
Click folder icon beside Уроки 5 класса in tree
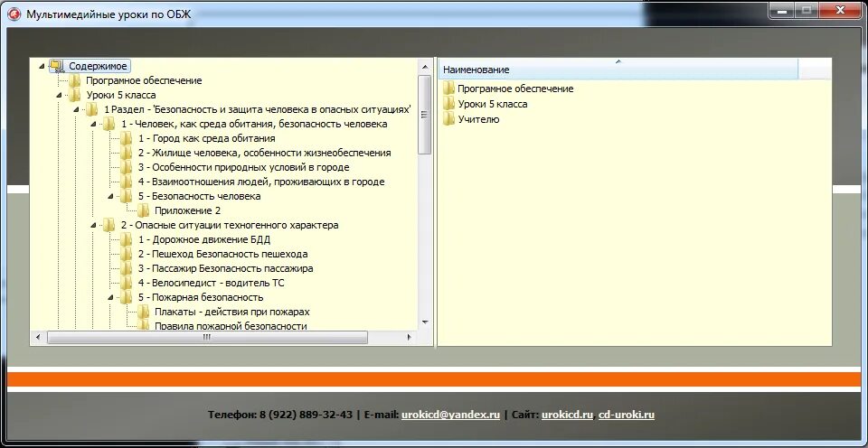74,95
